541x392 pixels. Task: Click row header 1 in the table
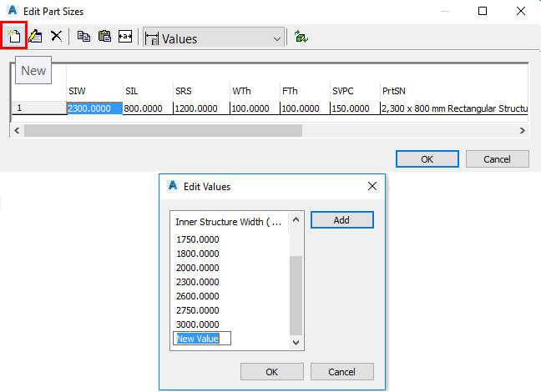coord(39,108)
